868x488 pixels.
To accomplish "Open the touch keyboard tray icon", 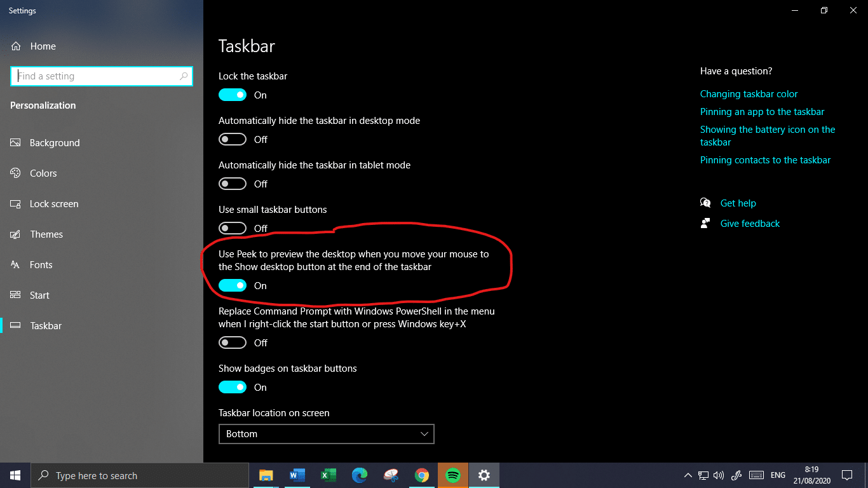I will [756, 475].
